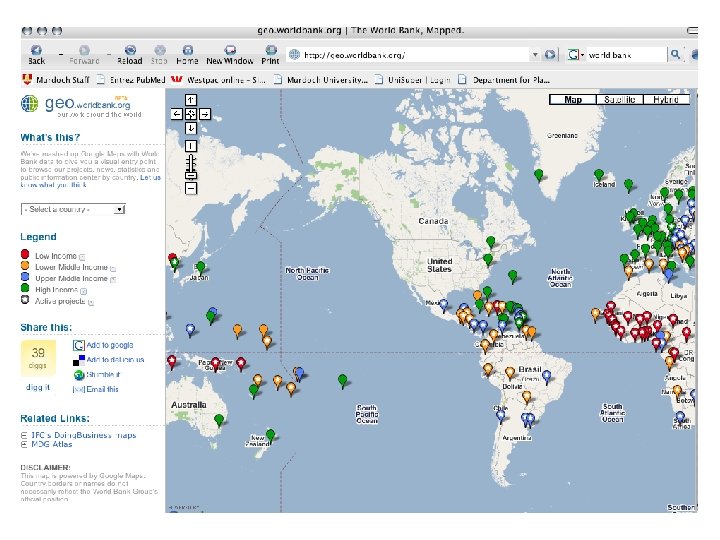Click the blue marker on Mexico
The width and height of the screenshot is (720, 540).
[x=443, y=305]
